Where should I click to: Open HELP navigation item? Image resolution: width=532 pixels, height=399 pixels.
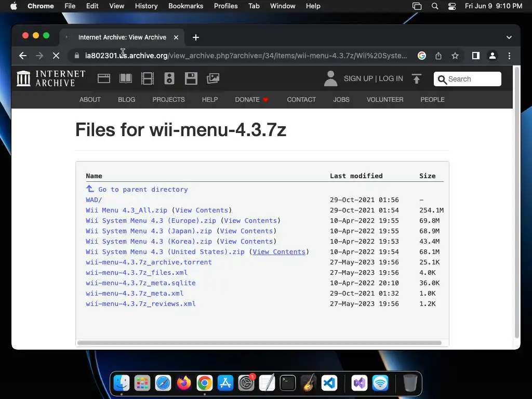click(x=210, y=99)
